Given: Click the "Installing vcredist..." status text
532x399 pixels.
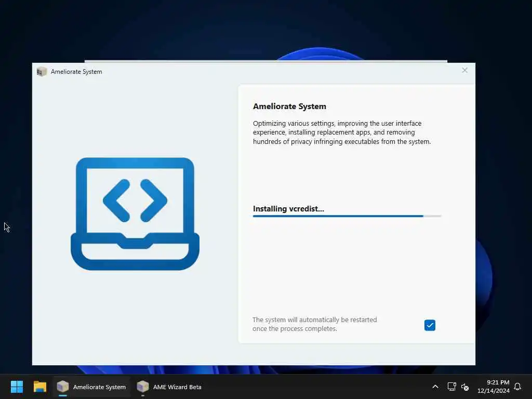Looking at the screenshot, I should (288, 209).
